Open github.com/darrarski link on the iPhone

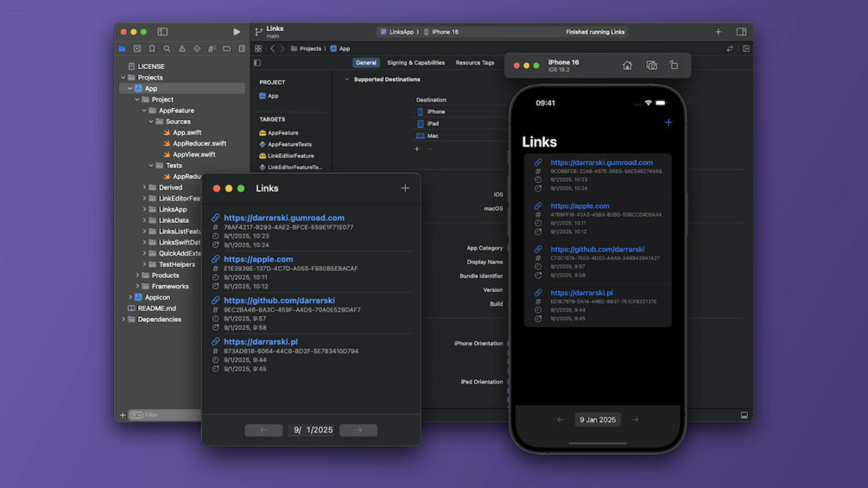(598, 250)
